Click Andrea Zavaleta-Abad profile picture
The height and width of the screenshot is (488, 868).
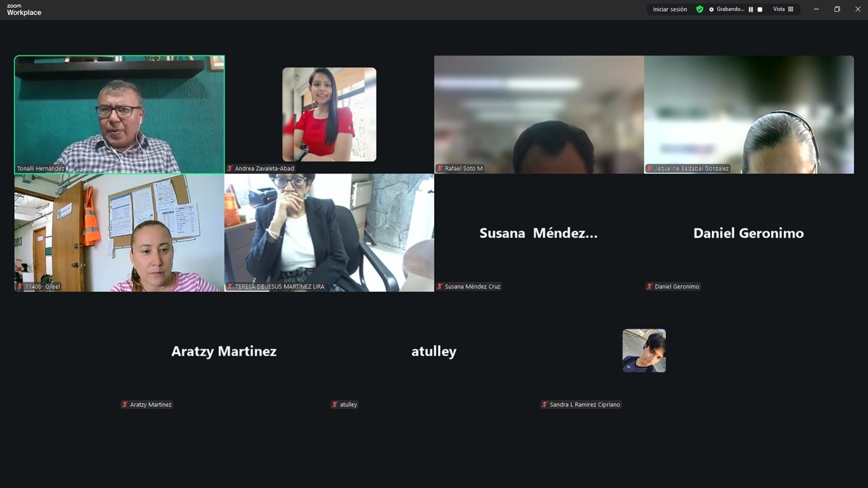[x=329, y=114]
